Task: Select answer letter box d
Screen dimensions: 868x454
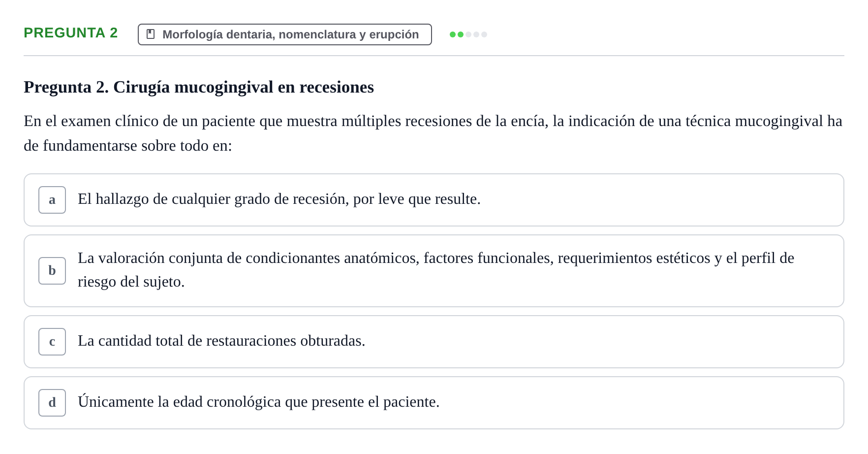Action: [52, 403]
